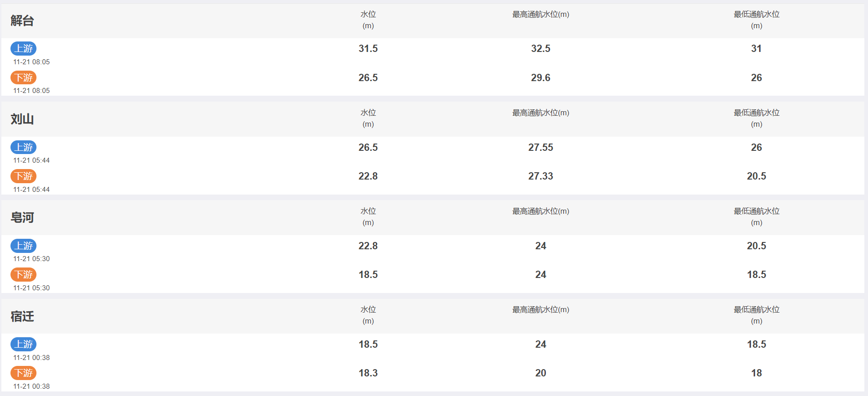
Task: Click the orange 下游 badge under 皂河
Action: 24,274
